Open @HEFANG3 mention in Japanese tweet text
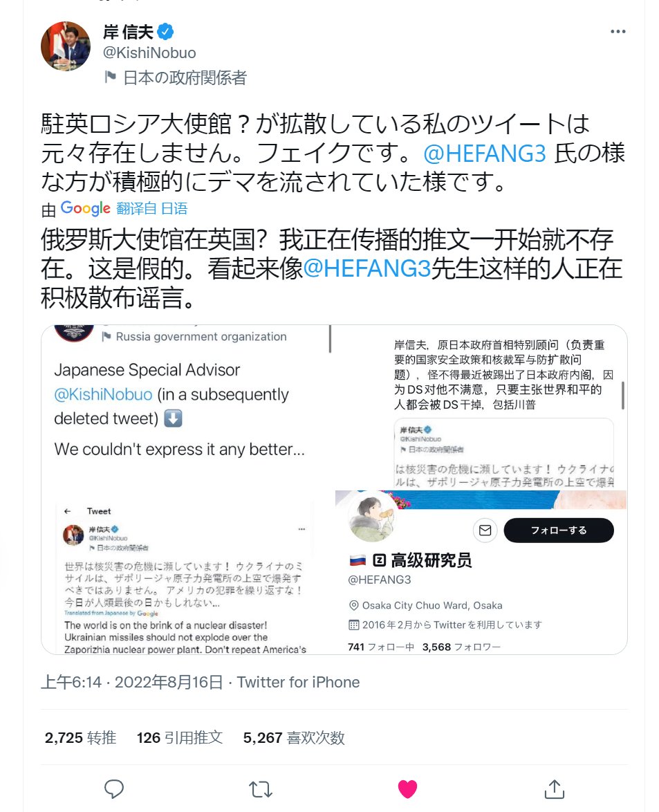The image size is (659, 812). pos(485,154)
